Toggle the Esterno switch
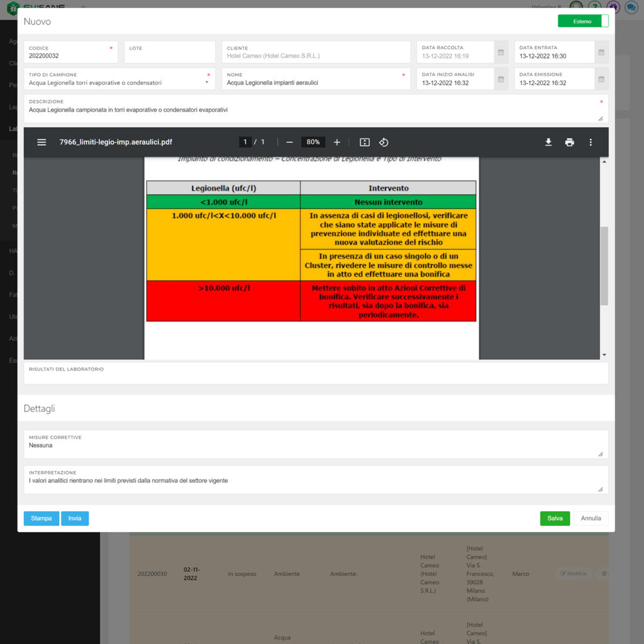The width and height of the screenshot is (644, 644). click(583, 21)
